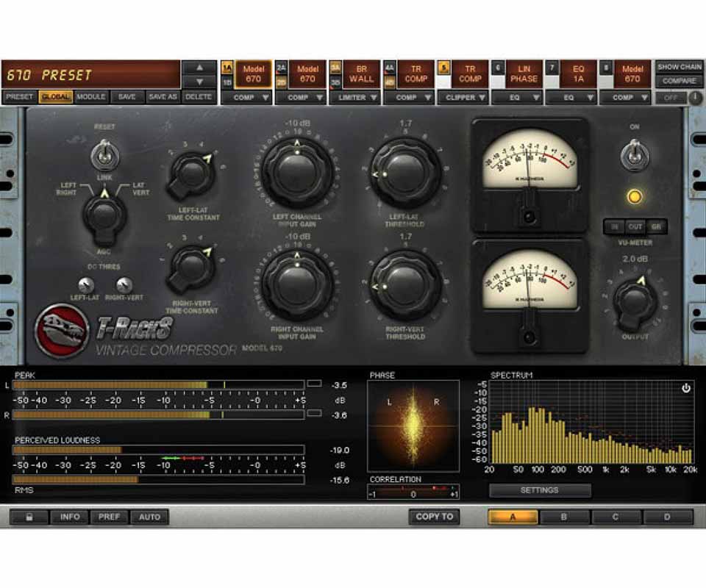Image resolution: width=706 pixels, height=588 pixels.
Task: Click the COMPARE button
Action: point(679,82)
